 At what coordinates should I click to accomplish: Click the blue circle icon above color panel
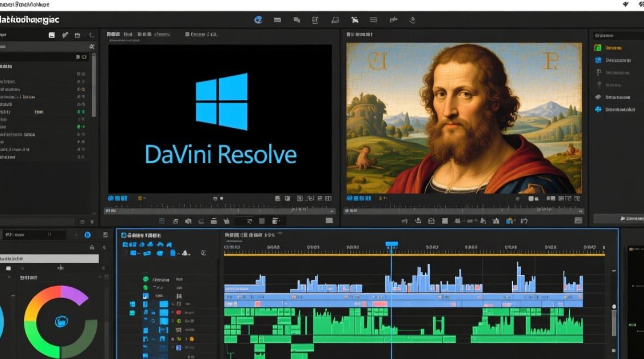pyautogui.click(x=88, y=235)
